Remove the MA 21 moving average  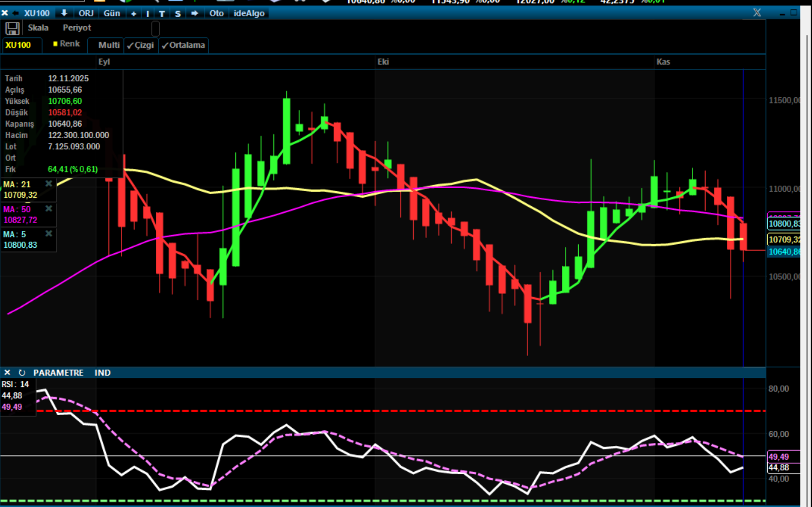click(x=49, y=184)
